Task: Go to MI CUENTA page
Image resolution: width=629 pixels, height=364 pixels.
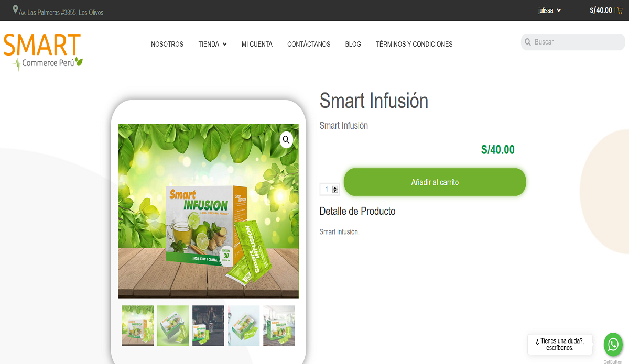Action: (x=257, y=45)
